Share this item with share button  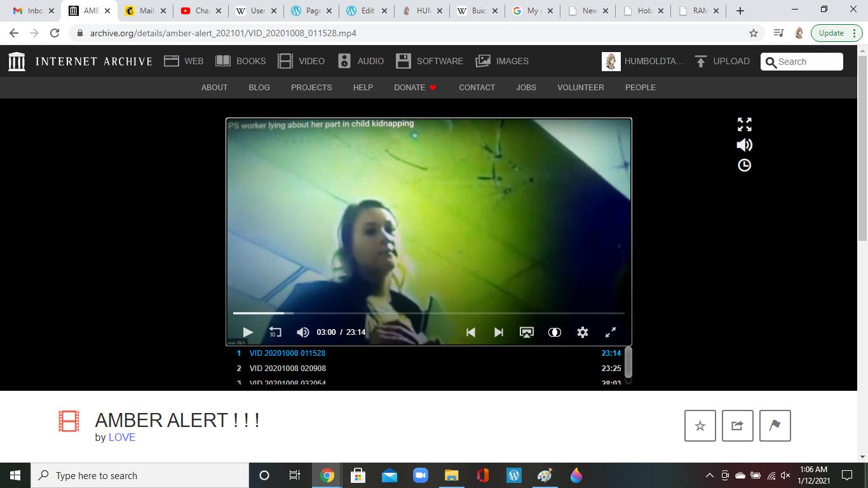point(738,426)
